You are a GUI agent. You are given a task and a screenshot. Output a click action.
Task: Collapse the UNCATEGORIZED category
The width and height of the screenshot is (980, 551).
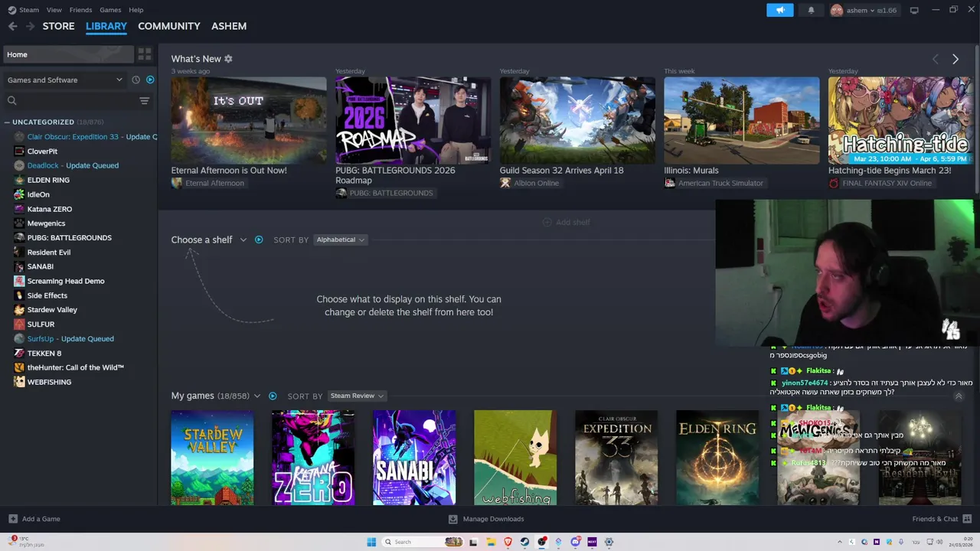pos(7,122)
